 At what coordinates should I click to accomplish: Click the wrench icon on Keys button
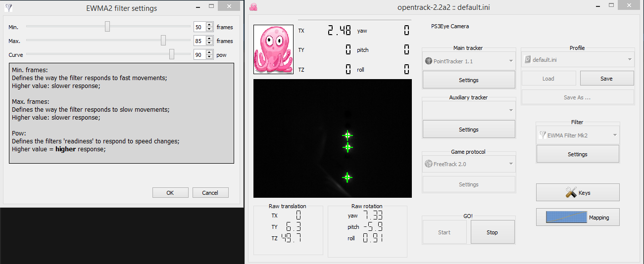point(571,193)
